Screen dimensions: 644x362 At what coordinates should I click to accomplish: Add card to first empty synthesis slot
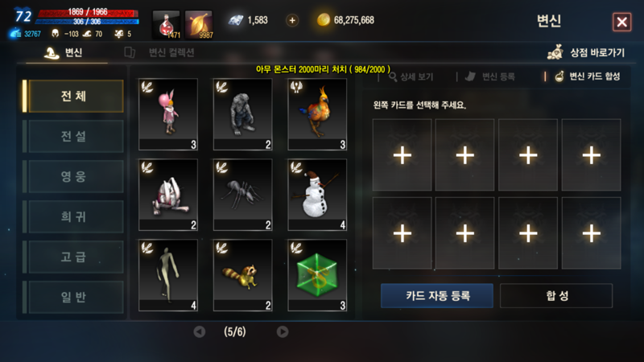pos(402,154)
